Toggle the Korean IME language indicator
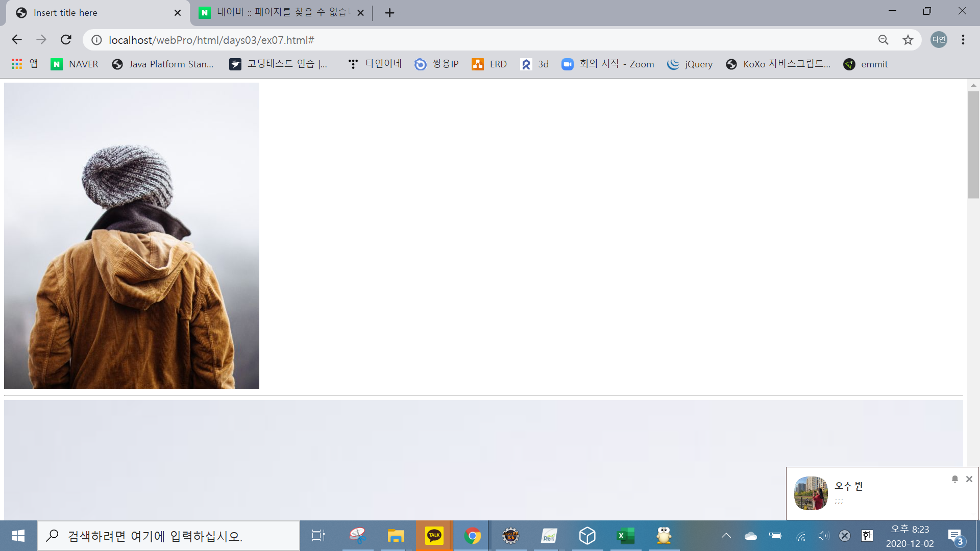The image size is (980, 551). click(x=867, y=536)
